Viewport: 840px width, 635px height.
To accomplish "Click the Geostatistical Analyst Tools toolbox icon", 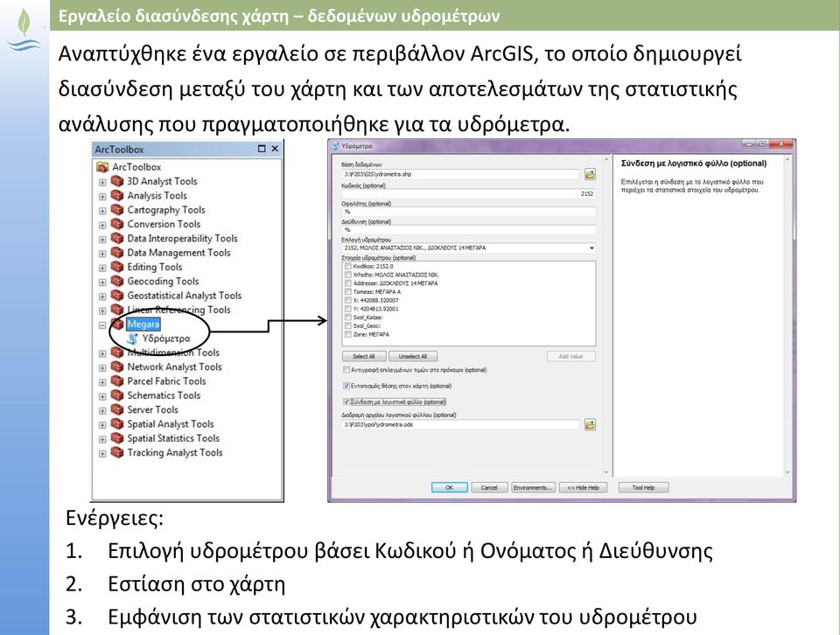I will (x=116, y=296).
